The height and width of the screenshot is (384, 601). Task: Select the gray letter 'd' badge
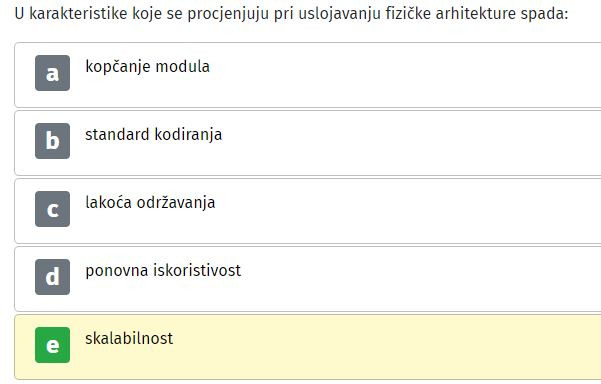pyautogui.click(x=53, y=277)
